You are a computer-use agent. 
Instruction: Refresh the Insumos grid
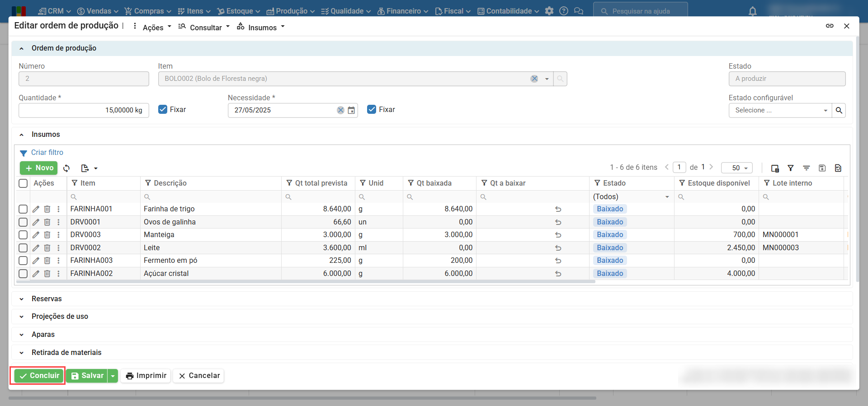pos(66,168)
